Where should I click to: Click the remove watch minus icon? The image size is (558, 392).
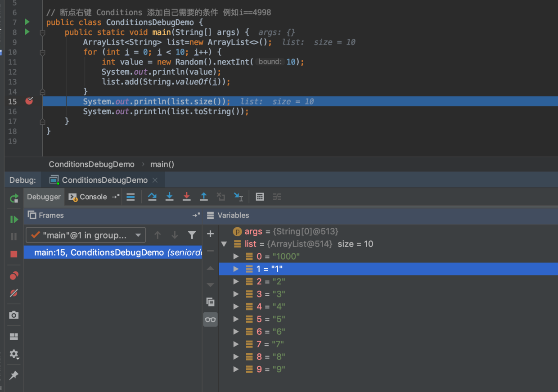click(x=210, y=251)
